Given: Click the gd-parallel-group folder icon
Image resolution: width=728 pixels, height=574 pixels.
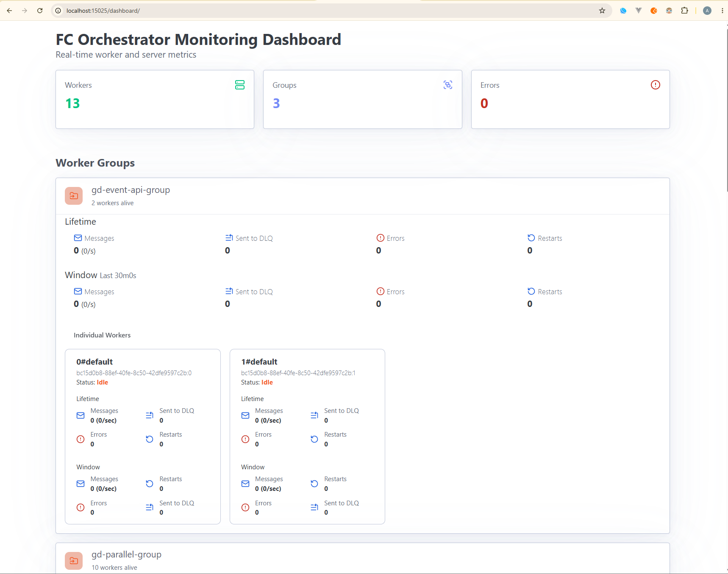Looking at the screenshot, I should coord(74,560).
